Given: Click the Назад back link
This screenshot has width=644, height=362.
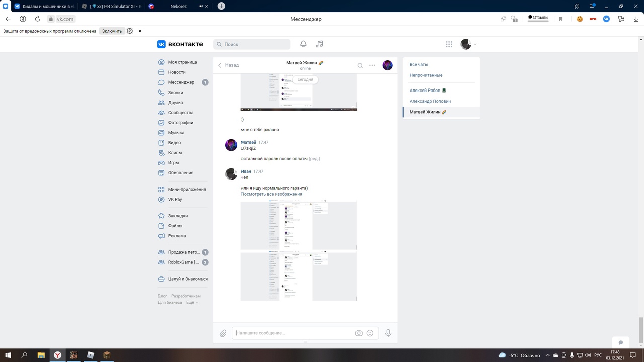Looking at the screenshot, I should pyautogui.click(x=229, y=65).
